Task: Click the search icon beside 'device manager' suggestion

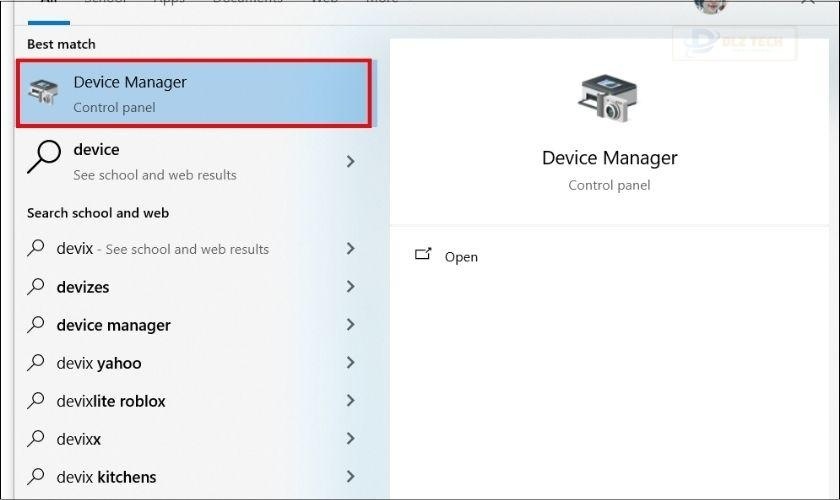Action: (x=35, y=324)
